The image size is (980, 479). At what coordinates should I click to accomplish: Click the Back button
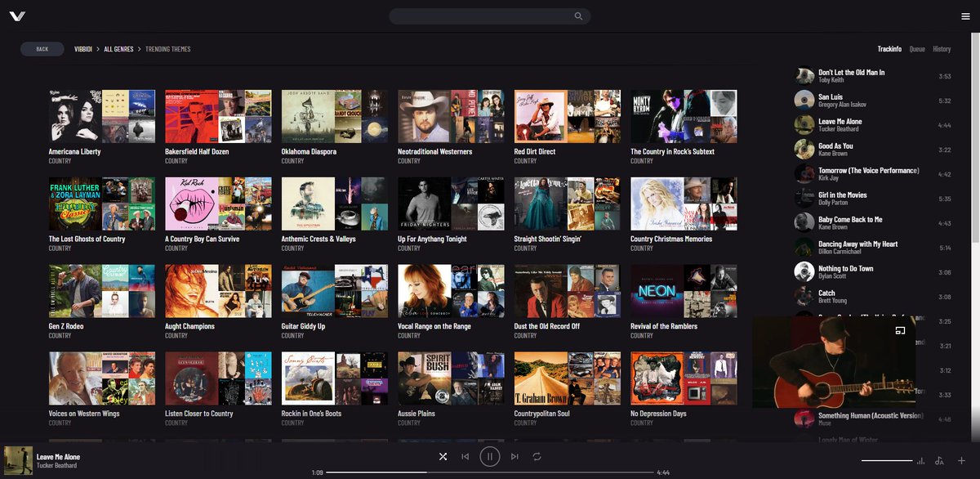(42, 49)
